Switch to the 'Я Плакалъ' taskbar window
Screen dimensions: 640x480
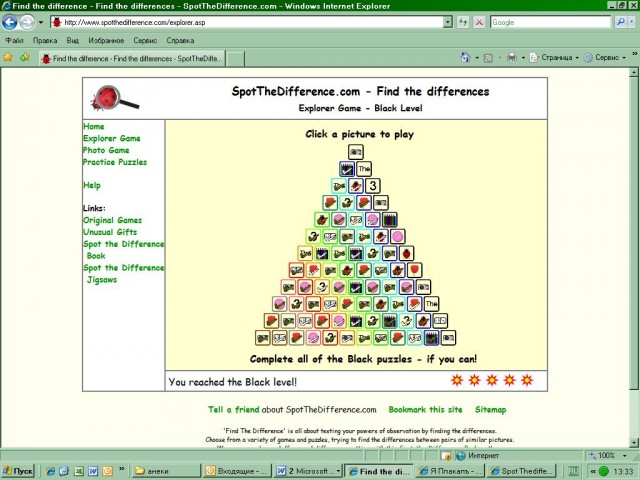click(x=451, y=471)
